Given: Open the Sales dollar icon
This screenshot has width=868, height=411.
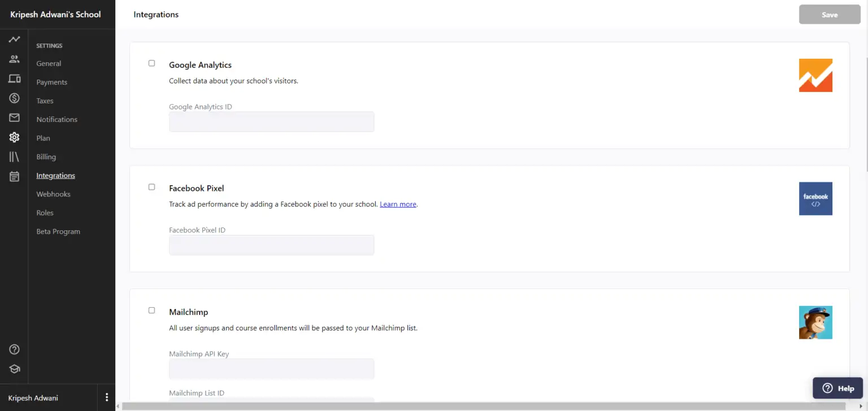Looking at the screenshot, I should tap(14, 98).
